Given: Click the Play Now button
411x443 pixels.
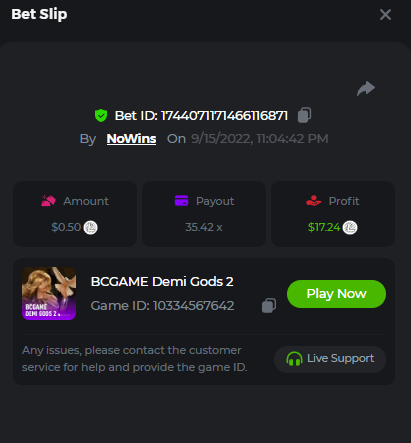Looking at the screenshot, I should (x=336, y=294).
